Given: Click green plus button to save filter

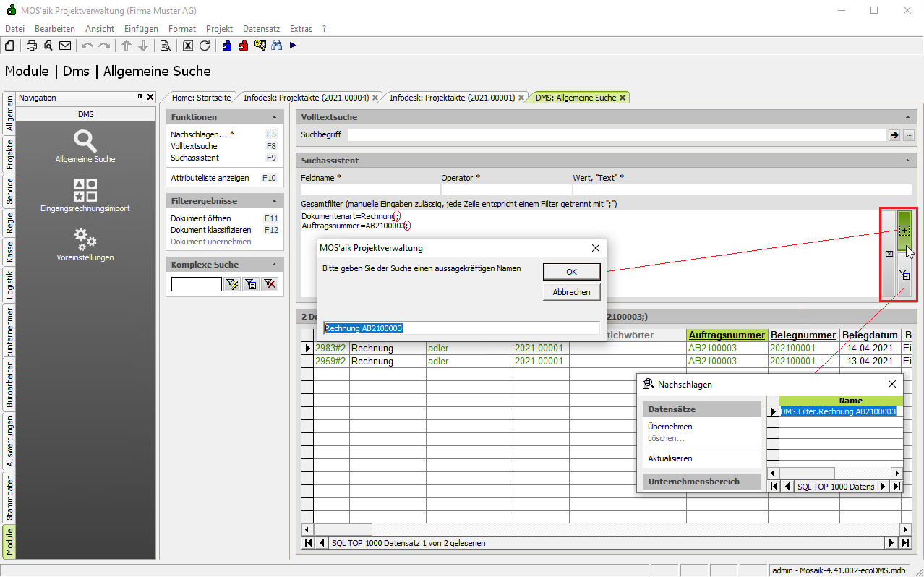Looking at the screenshot, I should point(904,230).
